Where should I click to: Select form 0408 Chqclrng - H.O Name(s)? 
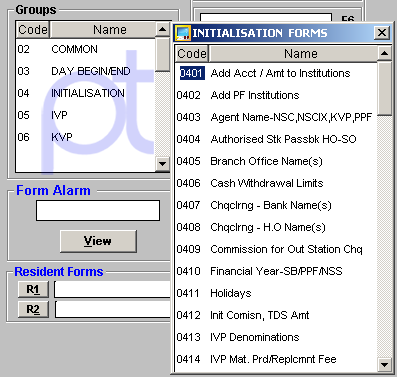276,227
